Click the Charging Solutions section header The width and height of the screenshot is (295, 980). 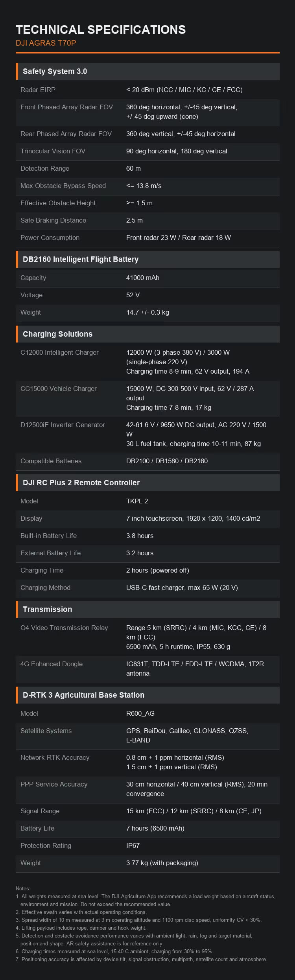click(x=147, y=334)
